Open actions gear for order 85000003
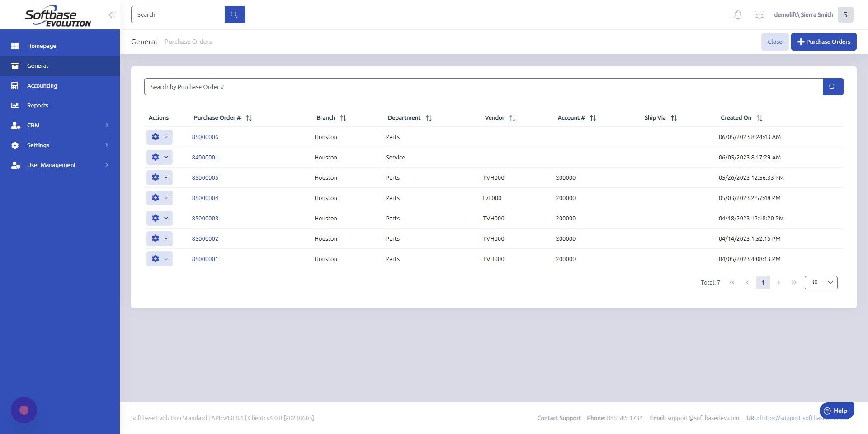The height and width of the screenshot is (434, 868). 159,218
